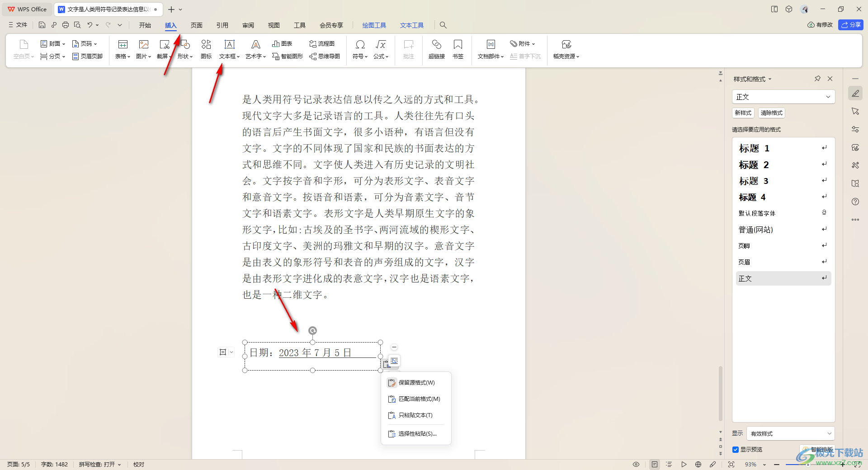Toggle eye protection mode in status bar
The image size is (868, 470).
(x=636, y=465)
